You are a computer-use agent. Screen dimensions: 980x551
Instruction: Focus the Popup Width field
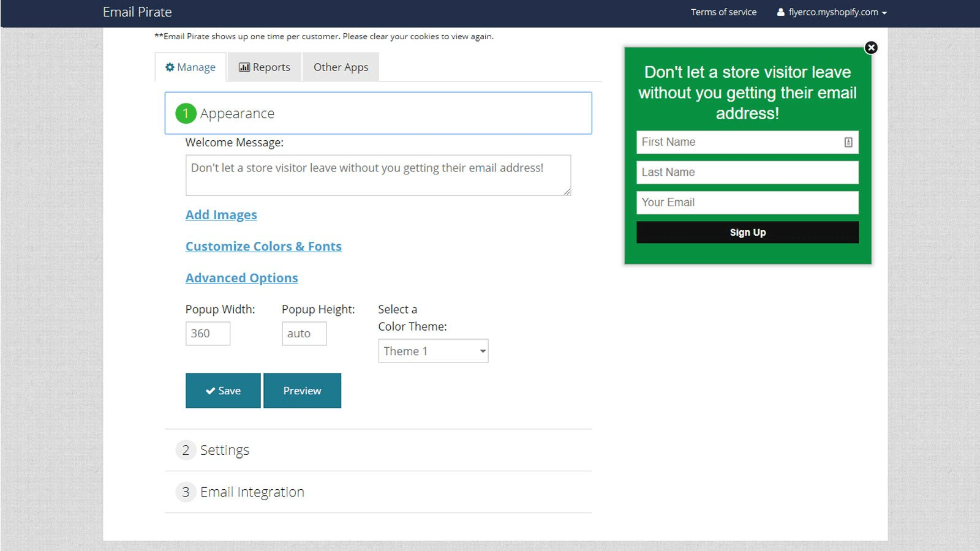pyautogui.click(x=208, y=334)
